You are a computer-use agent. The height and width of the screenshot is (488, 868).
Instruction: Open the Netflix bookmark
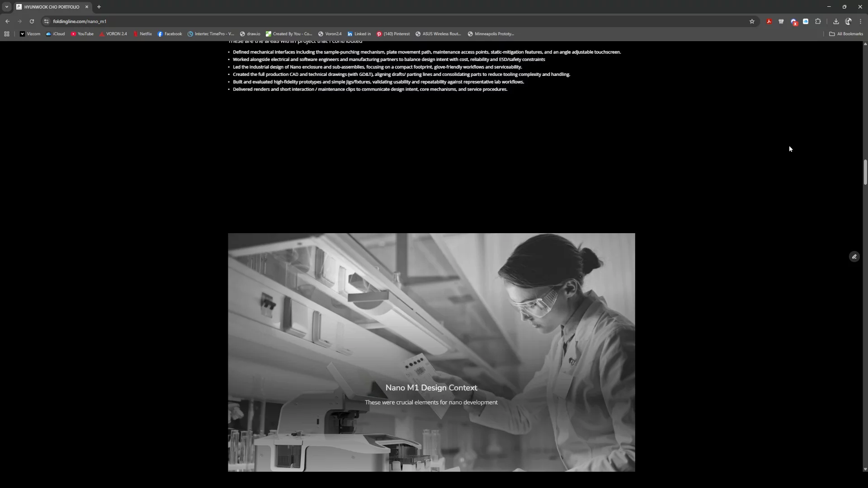coord(142,34)
